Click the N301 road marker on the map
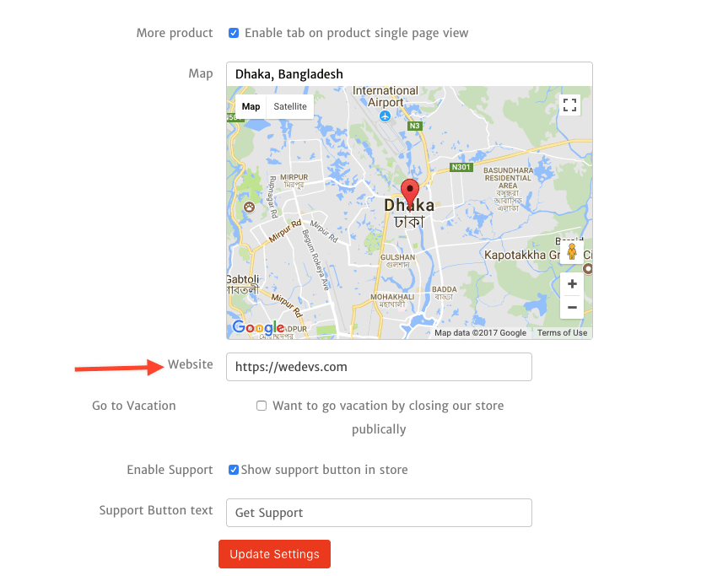Viewport: 728px width, 576px height. pyautogui.click(x=461, y=167)
